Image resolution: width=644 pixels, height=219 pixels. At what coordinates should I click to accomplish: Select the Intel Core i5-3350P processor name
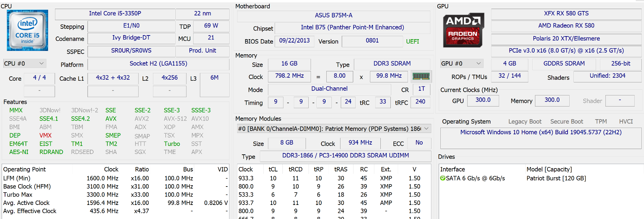pyautogui.click(x=115, y=13)
